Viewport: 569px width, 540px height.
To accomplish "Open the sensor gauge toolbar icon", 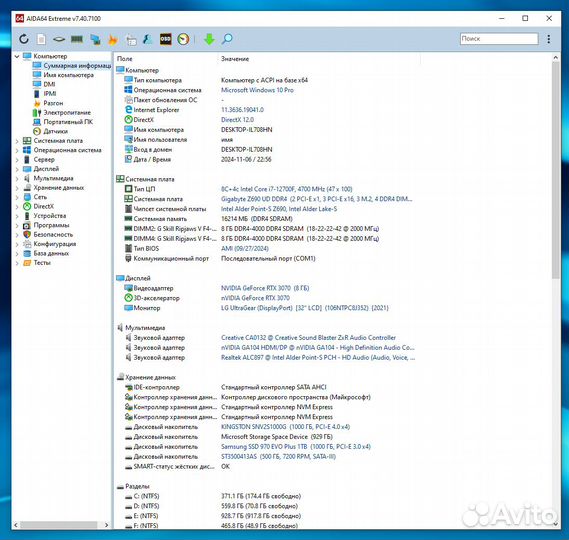I will 183,39.
